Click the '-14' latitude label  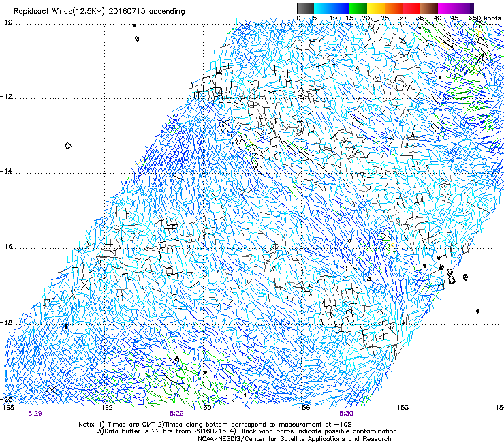pos(6,171)
